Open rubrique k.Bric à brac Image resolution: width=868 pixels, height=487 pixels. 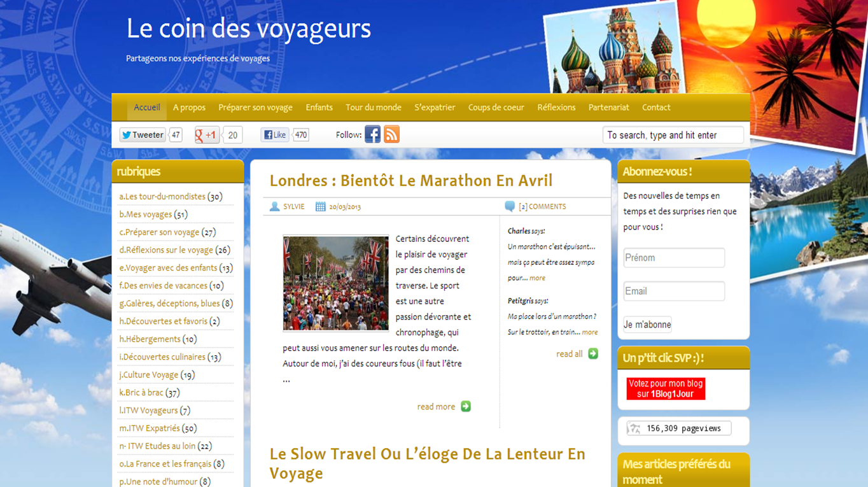[x=141, y=393]
